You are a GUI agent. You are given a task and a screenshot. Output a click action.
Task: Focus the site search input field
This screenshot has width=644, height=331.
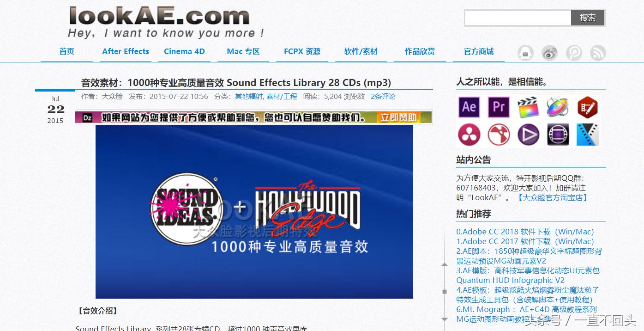pos(518,18)
